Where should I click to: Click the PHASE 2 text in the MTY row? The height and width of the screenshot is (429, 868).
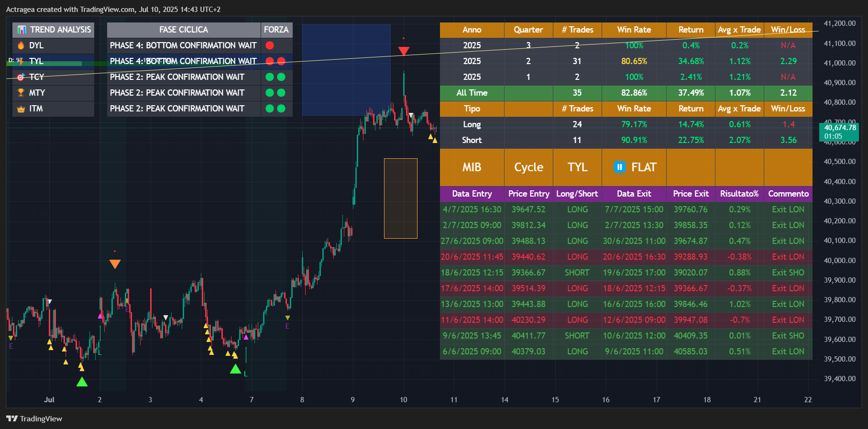tap(177, 93)
